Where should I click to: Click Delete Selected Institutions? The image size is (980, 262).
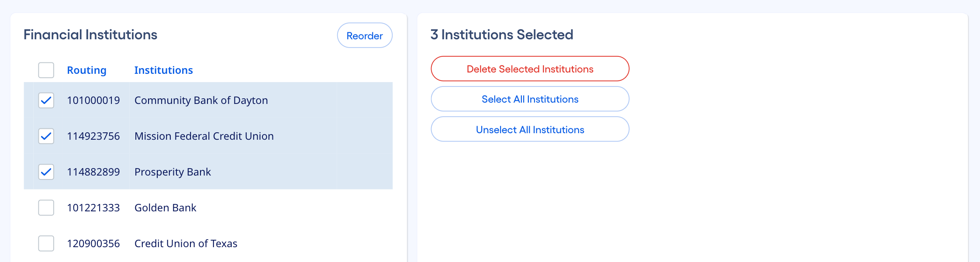click(530, 69)
